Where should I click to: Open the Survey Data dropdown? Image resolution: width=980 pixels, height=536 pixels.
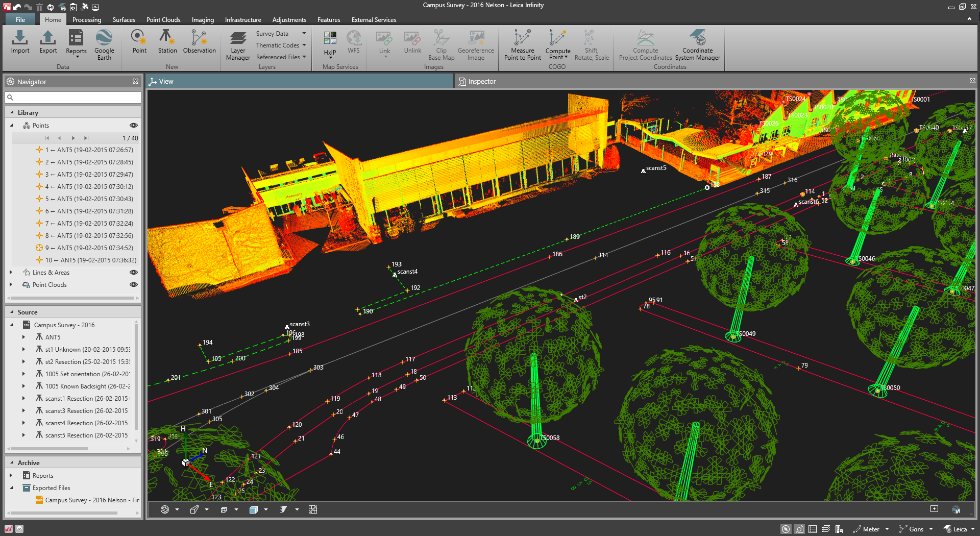coord(281,34)
